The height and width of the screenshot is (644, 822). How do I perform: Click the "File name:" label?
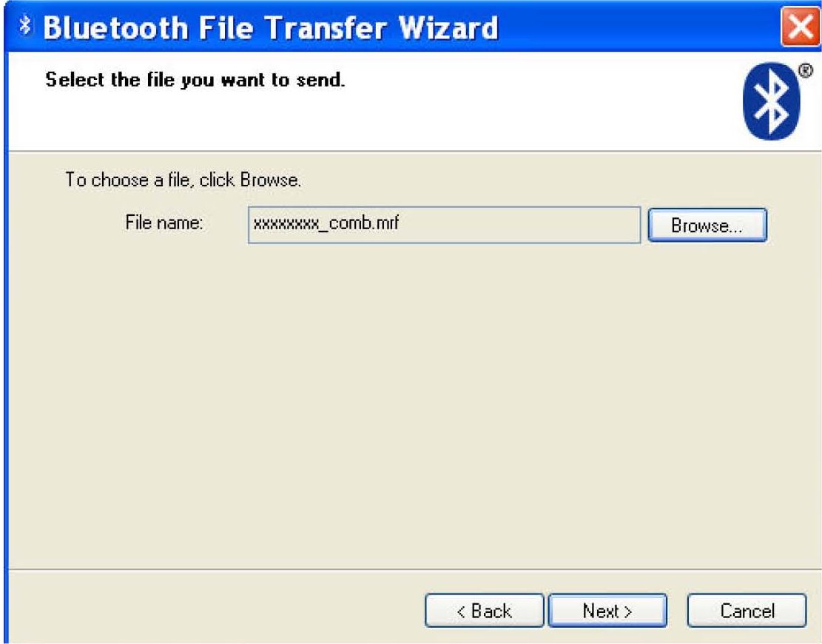click(164, 223)
